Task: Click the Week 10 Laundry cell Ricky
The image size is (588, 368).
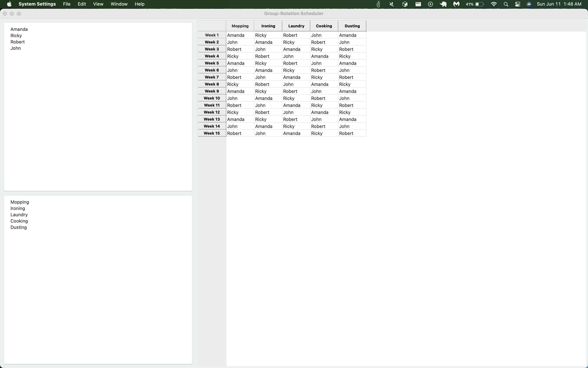Action: pyautogui.click(x=296, y=98)
